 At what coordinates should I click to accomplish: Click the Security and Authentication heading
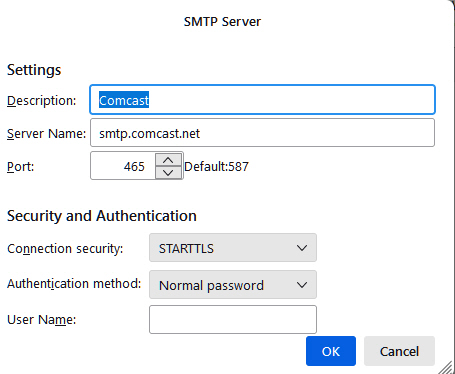tap(102, 216)
